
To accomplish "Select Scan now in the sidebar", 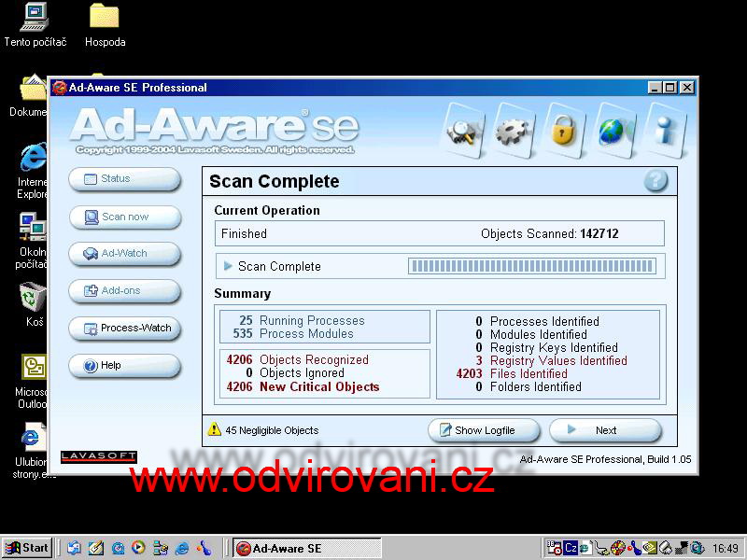I will 125,217.
